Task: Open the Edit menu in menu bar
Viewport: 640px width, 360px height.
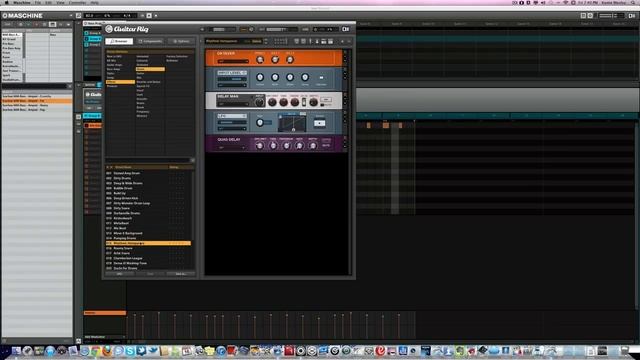Action: [49, 2]
